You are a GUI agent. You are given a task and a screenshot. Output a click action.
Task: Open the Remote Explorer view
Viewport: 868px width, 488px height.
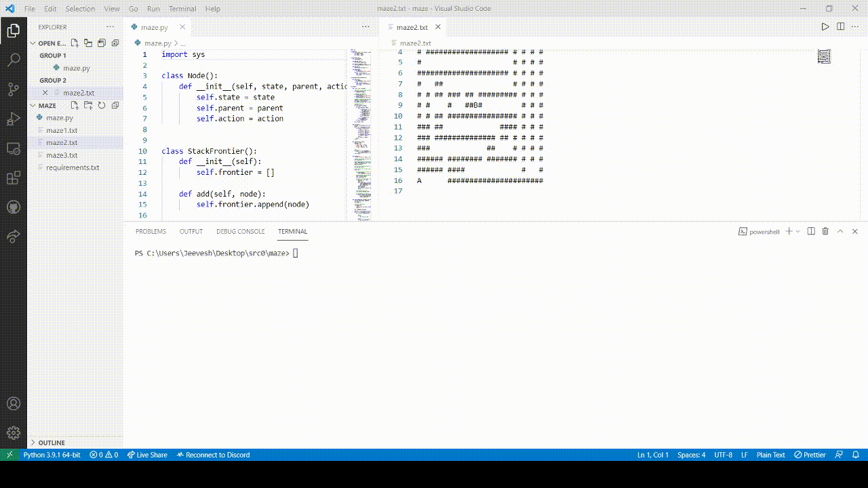coord(13,148)
